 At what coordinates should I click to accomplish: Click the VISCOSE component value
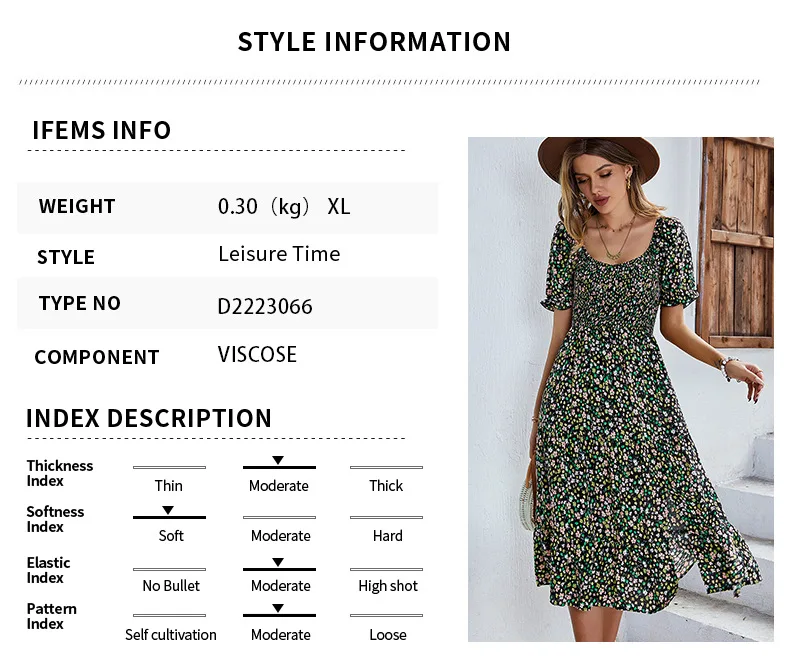coord(257,354)
